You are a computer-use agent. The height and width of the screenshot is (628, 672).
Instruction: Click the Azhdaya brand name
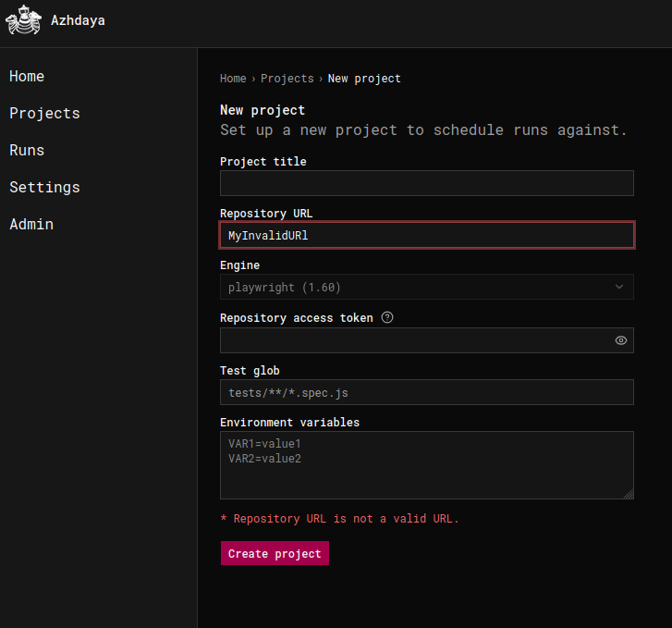[x=78, y=20]
